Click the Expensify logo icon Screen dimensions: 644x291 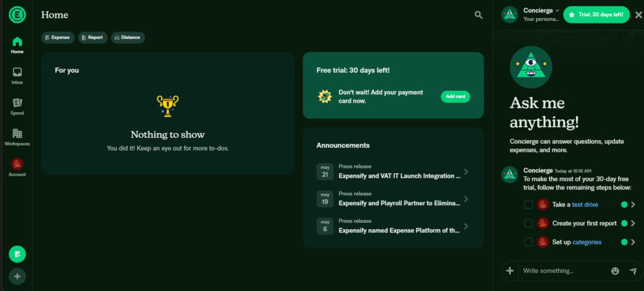tap(17, 15)
